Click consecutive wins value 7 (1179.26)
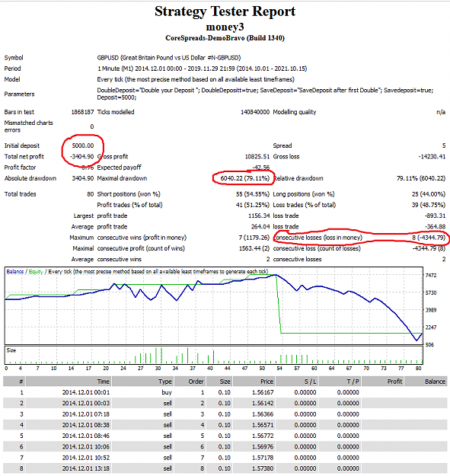450x476 pixels. 254,238
